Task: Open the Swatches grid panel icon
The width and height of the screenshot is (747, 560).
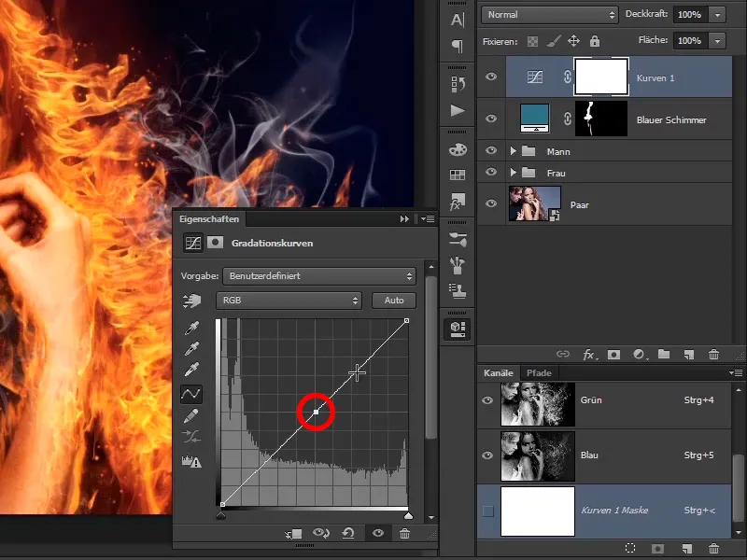Action: click(x=458, y=175)
